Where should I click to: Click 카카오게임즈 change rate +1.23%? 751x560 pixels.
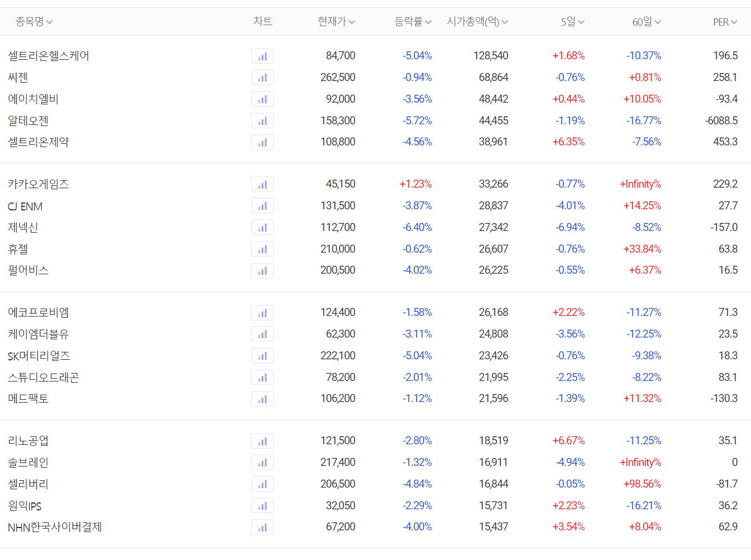click(415, 184)
